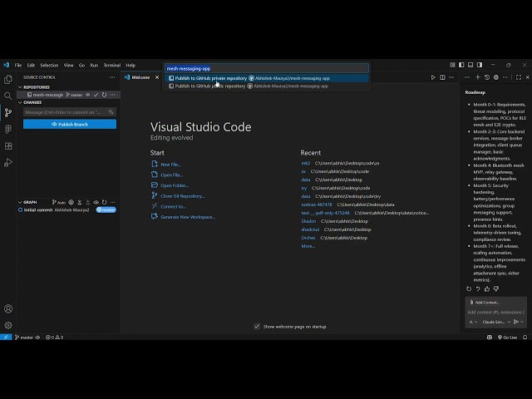Refresh the mesh-messaging repository row

coord(104,95)
